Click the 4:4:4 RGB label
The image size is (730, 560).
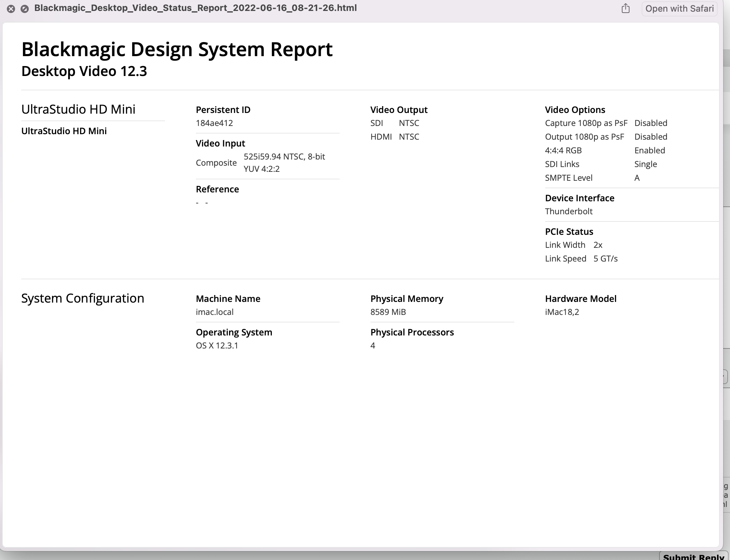564,151
